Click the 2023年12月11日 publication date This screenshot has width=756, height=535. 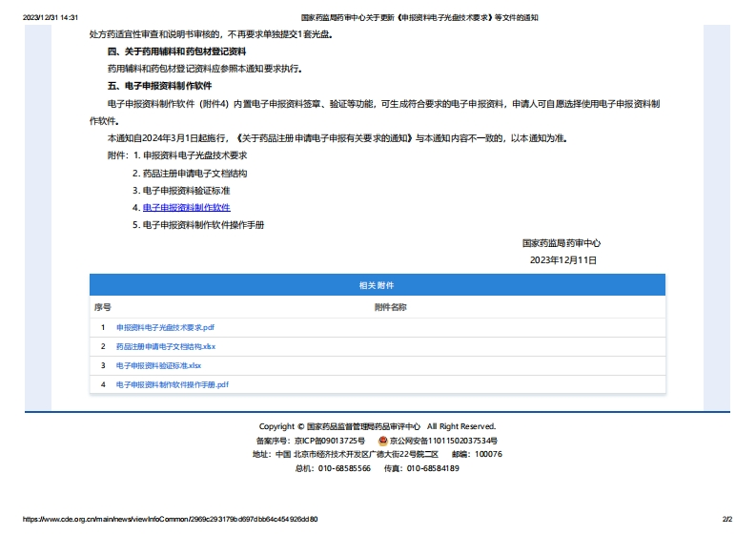click(x=562, y=259)
